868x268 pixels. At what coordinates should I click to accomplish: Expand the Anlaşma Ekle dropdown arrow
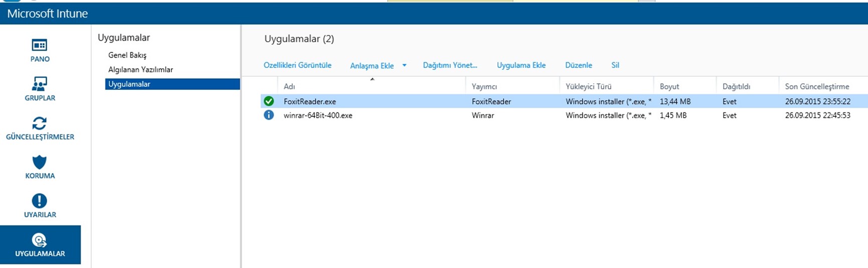(x=404, y=65)
